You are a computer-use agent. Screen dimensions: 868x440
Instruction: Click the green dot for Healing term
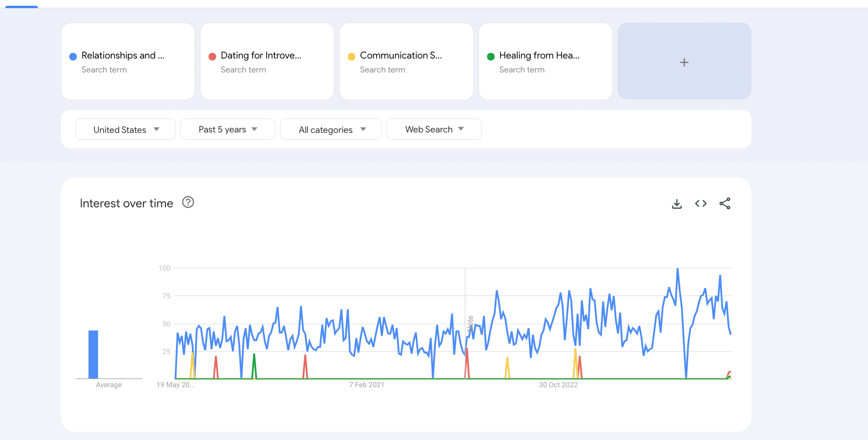491,57
